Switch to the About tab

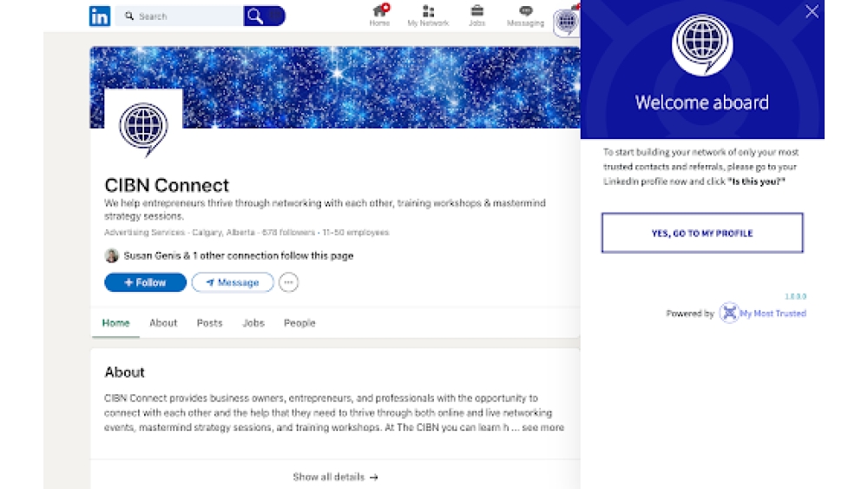[x=163, y=323]
